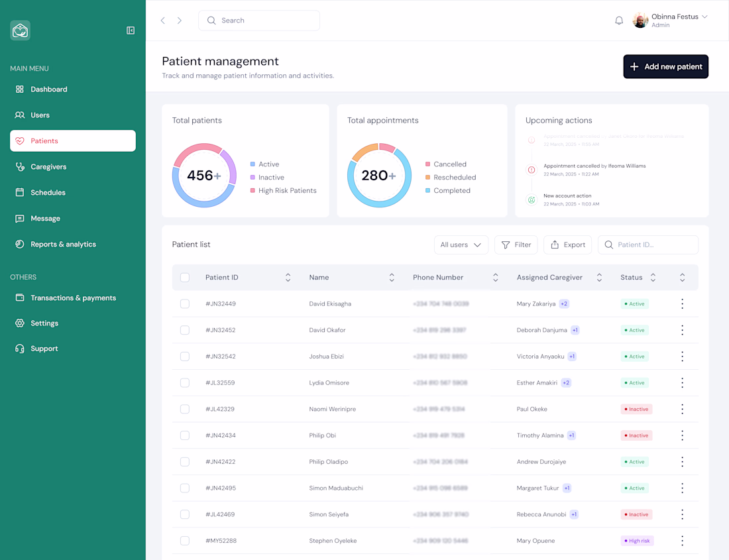This screenshot has height=560, width=729.
Task: Check the box for patient #JN32449
Action: [185, 304]
